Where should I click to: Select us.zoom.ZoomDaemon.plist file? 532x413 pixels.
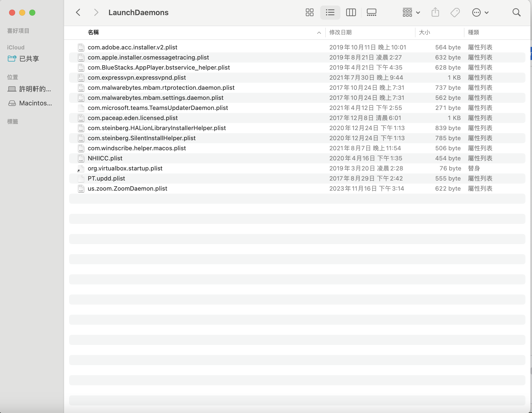(127, 189)
